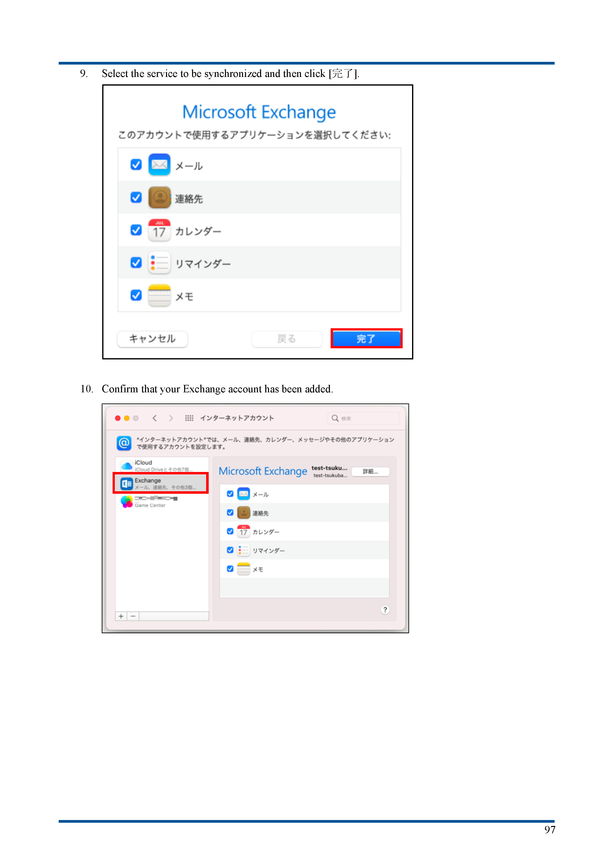
Task: Select the Game Center account entry
Action: [162, 502]
